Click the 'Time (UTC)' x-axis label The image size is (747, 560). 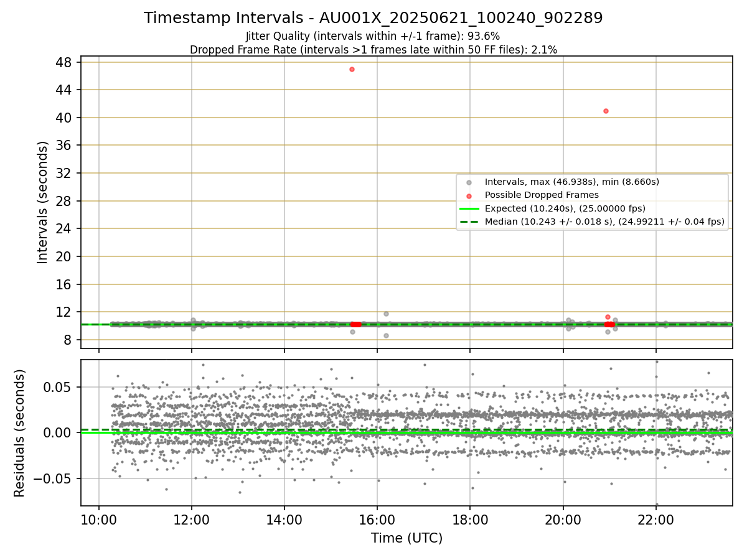(406, 538)
